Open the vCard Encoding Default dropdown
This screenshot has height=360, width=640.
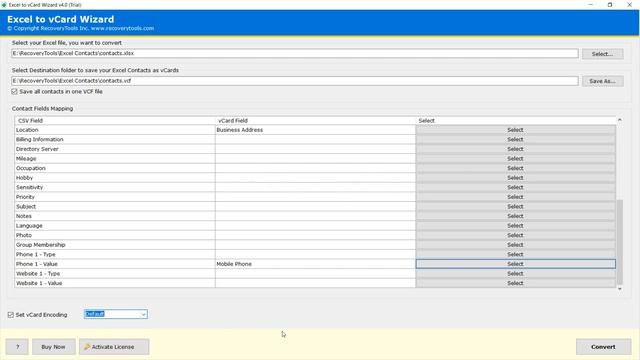(x=116, y=314)
